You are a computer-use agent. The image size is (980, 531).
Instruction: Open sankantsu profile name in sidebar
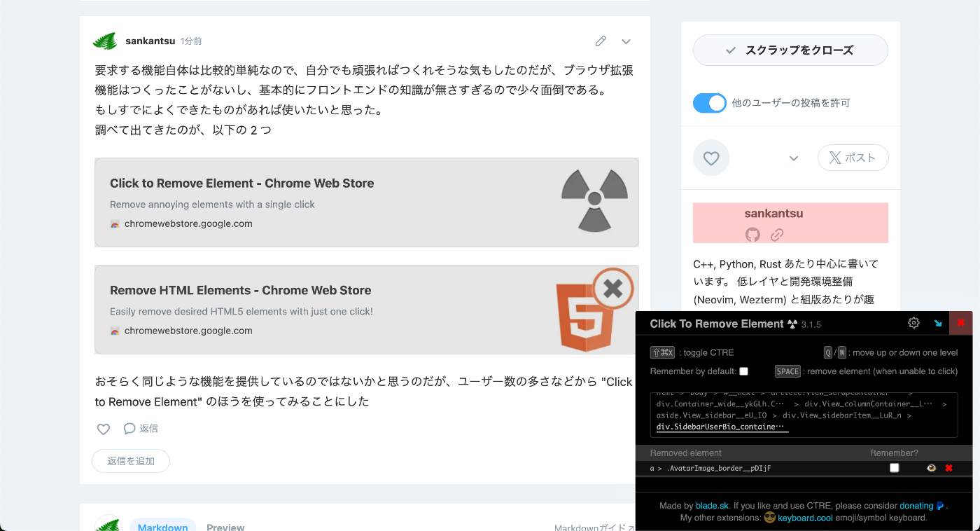pyautogui.click(x=773, y=213)
